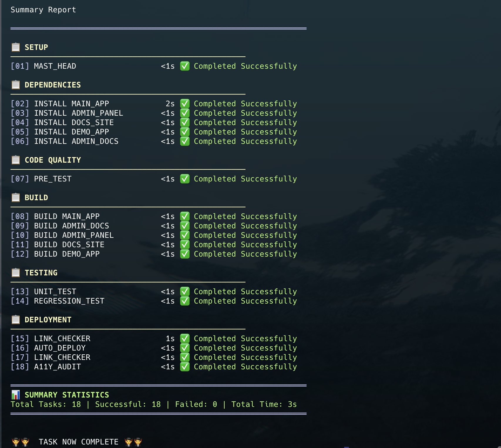This screenshot has height=448, width=501.
Task: Click the clipboard icon beside DEPENDENCIES
Action: point(16,85)
